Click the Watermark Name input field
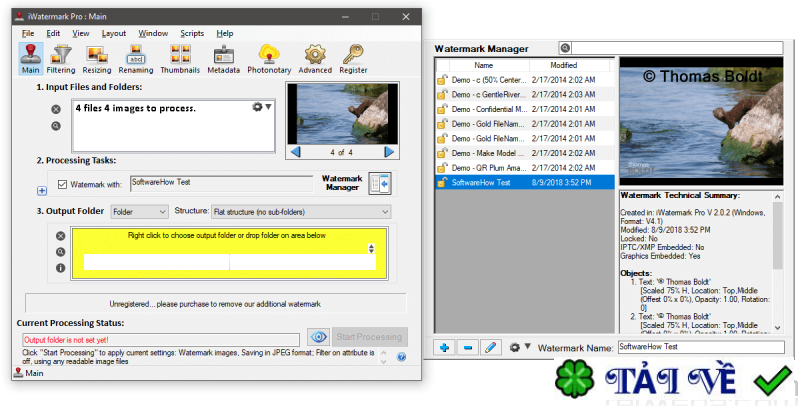The image size is (800, 406). [701, 347]
